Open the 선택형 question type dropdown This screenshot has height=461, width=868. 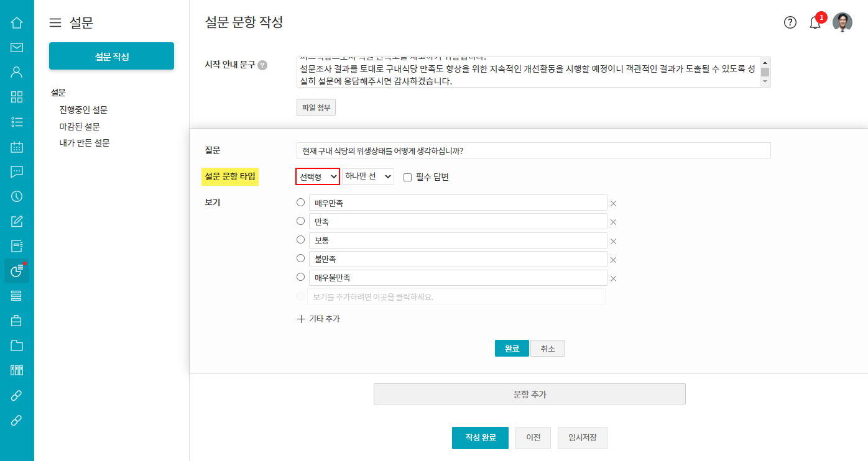(318, 177)
